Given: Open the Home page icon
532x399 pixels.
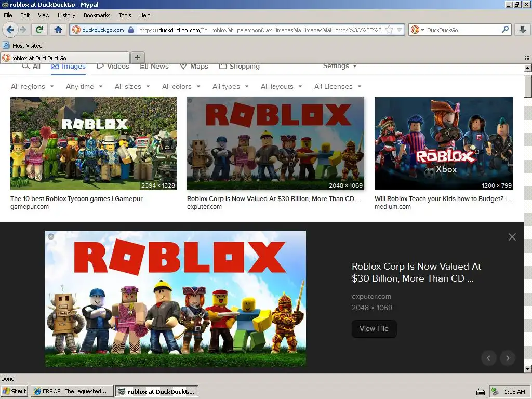Looking at the screenshot, I should [58, 30].
